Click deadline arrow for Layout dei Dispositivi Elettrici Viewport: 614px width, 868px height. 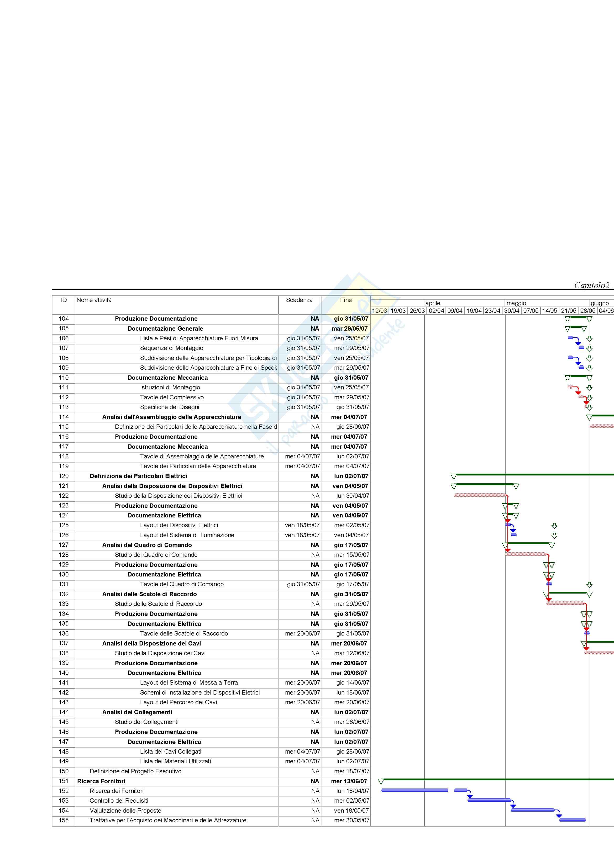(554, 526)
